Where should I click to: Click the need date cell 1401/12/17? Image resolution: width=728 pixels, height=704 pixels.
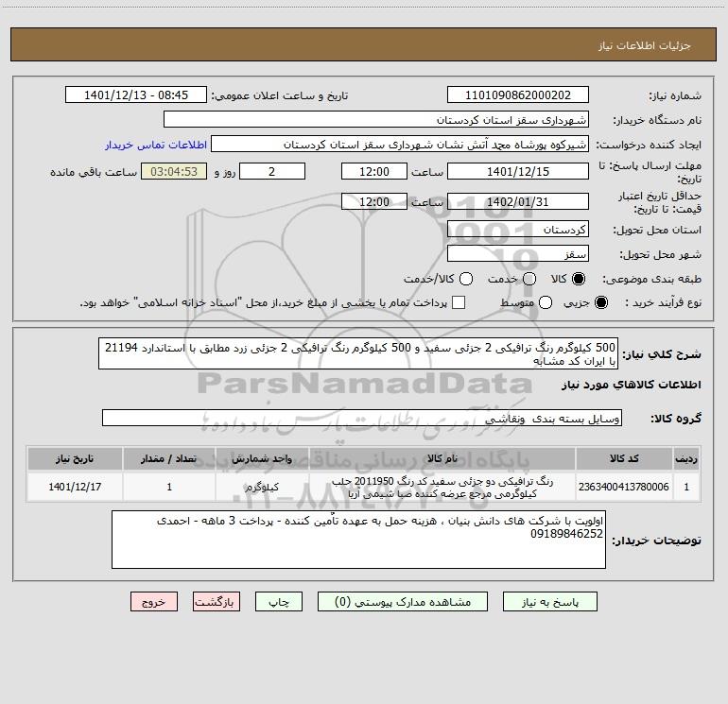tap(75, 487)
